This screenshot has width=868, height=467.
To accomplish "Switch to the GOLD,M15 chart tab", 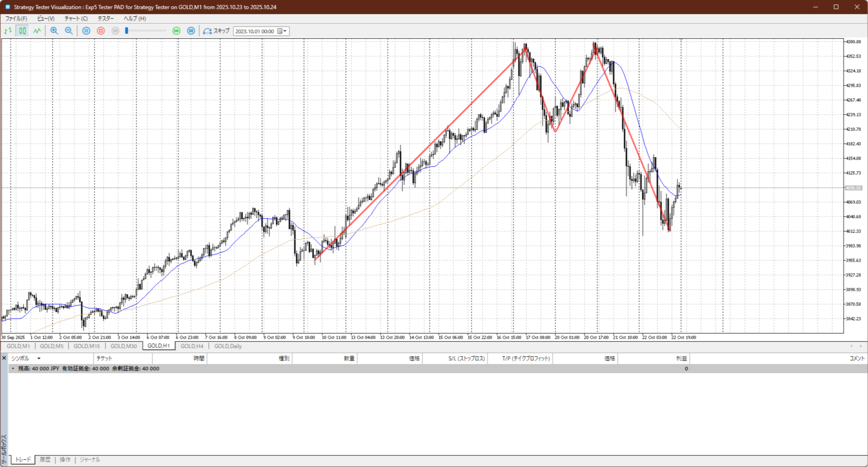I will (87, 346).
